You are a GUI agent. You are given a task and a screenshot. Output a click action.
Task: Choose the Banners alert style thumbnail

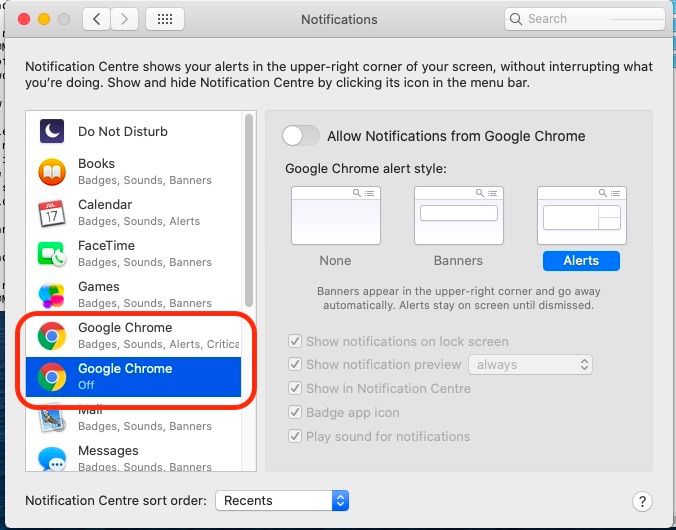point(459,216)
